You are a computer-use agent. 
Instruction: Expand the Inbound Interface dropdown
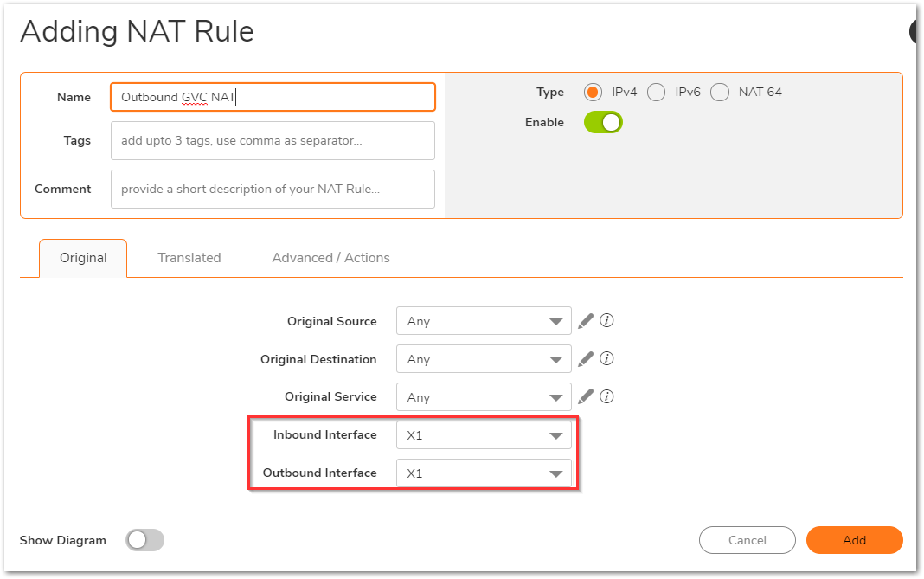tap(484, 435)
